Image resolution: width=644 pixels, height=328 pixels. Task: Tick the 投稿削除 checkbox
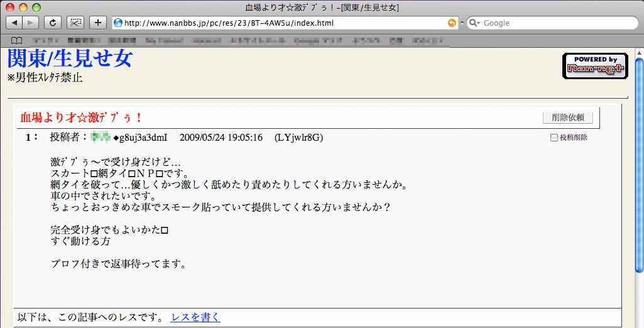[x=554, y=138]
